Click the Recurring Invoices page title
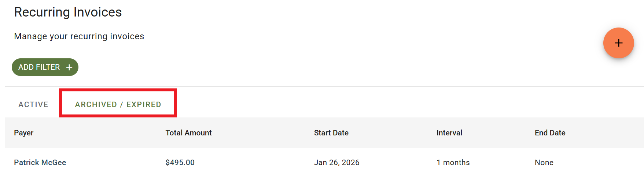Viewport: 644px width, 193px height. (x=68, y=12)
